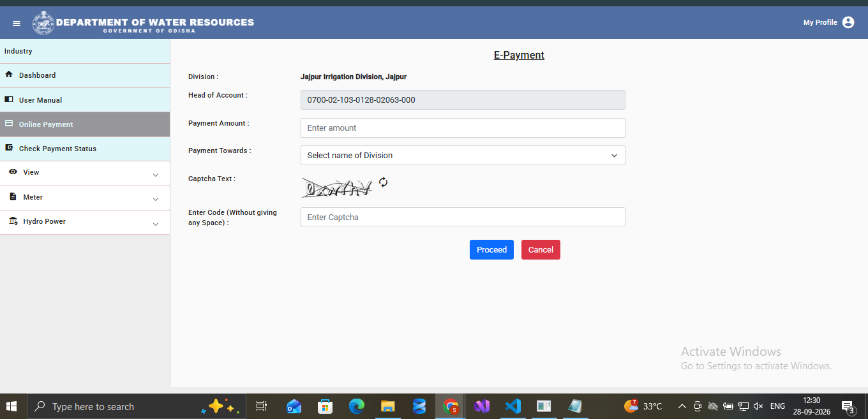Refresh the captcha image
The image size is (868, 419).
383,182
